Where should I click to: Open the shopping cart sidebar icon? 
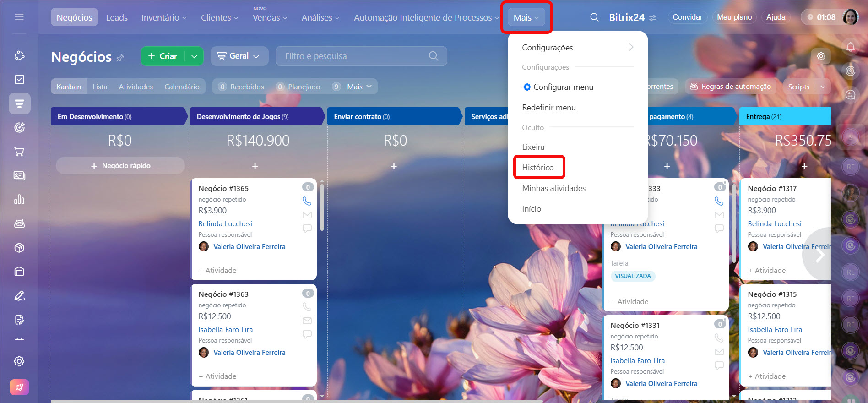click(19, 152)
